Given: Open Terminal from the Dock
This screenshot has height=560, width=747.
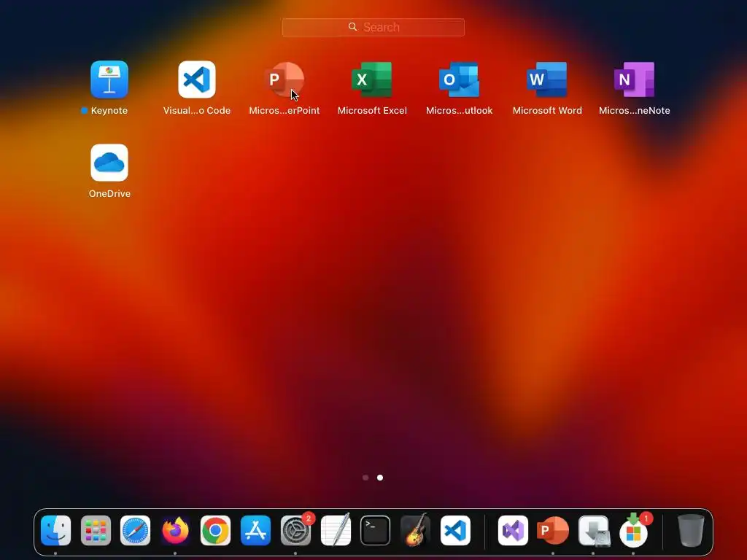Looking at the screenshot, I should pos(376,531).
